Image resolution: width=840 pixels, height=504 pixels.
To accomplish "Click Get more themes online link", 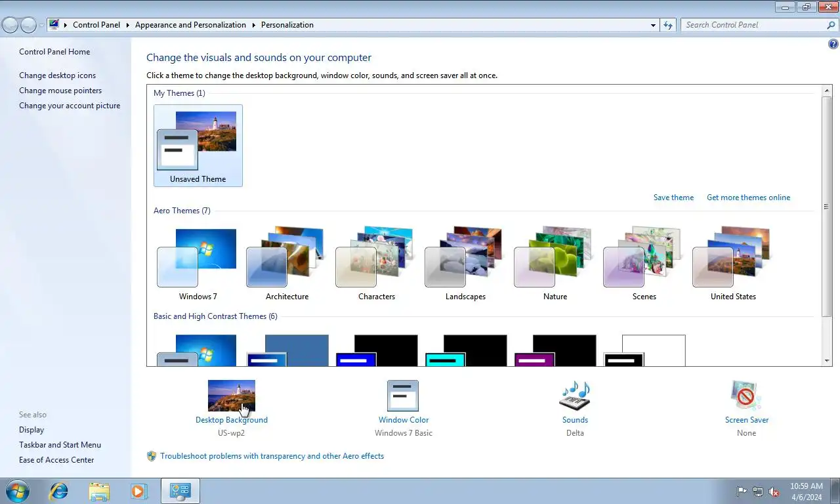I will click(x=748, y=198).
